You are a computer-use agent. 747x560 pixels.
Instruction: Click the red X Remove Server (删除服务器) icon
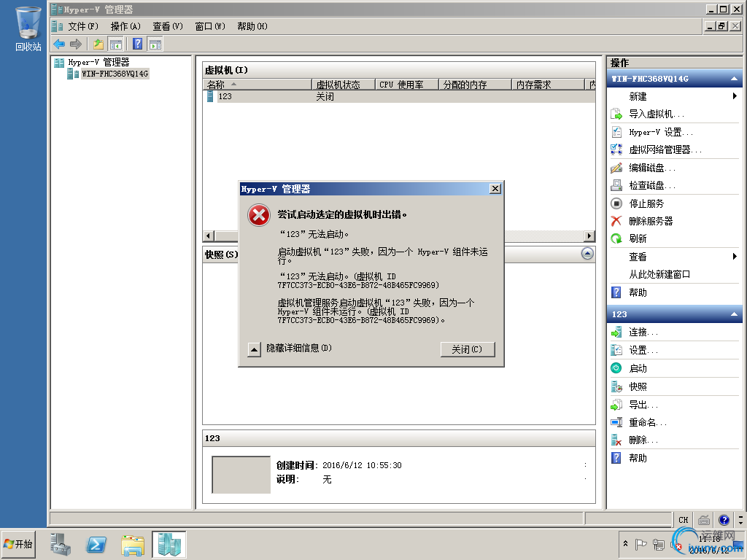coord(616,221)
